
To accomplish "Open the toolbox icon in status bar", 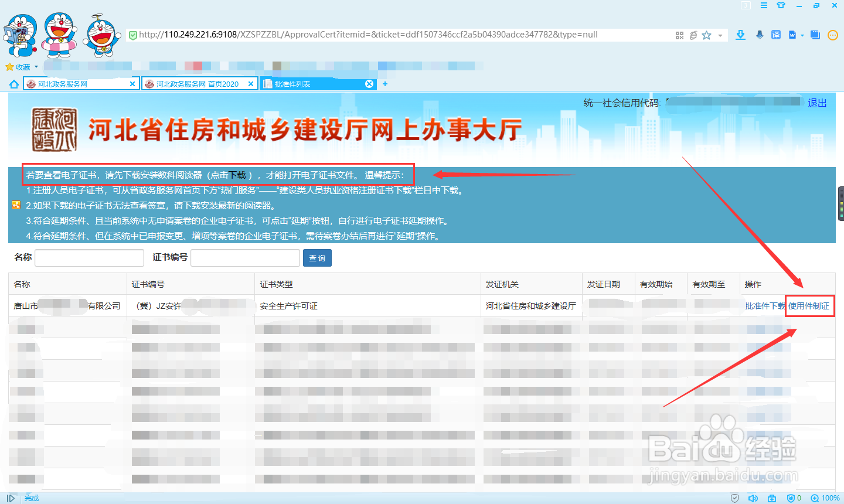I will (771, 498).
